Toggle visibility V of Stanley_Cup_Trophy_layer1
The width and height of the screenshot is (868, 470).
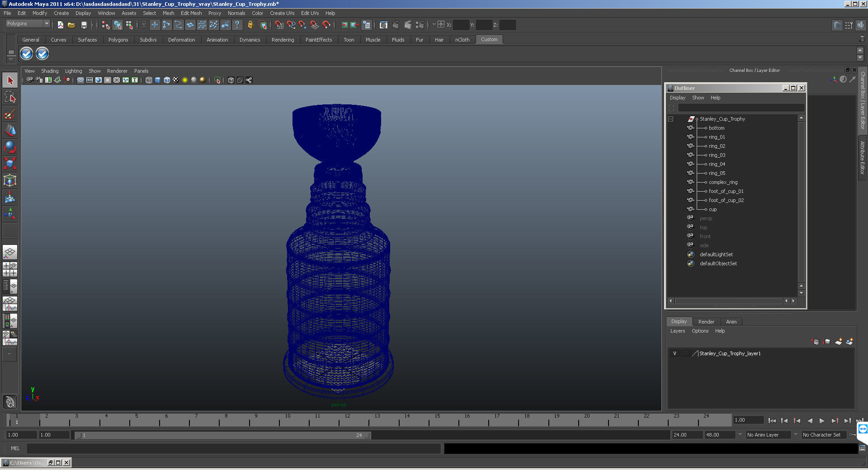pyautogui.click(x=675, y=353)
